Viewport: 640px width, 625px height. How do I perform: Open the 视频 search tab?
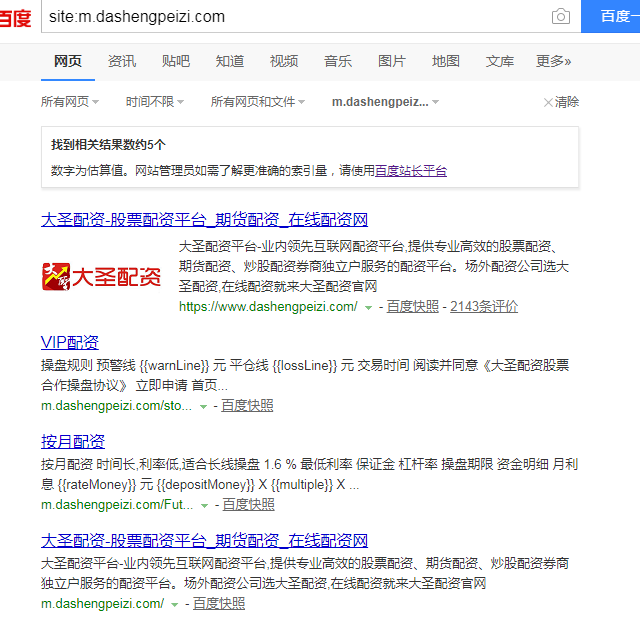pyautogui.click(x=284, y=61)
